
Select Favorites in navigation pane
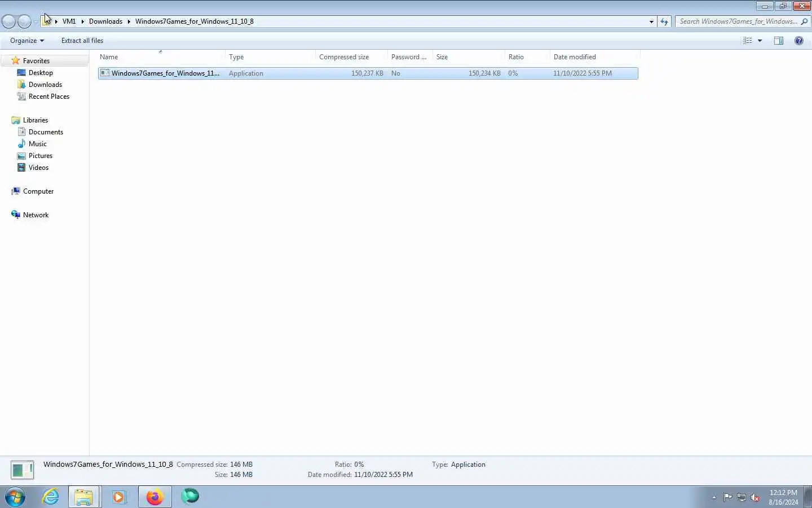click(36, 61)
